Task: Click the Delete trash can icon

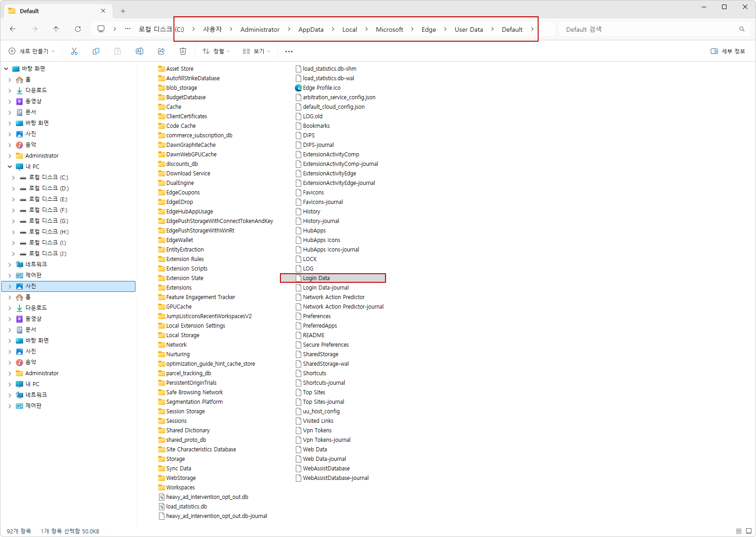Action: tap(183, 51)
